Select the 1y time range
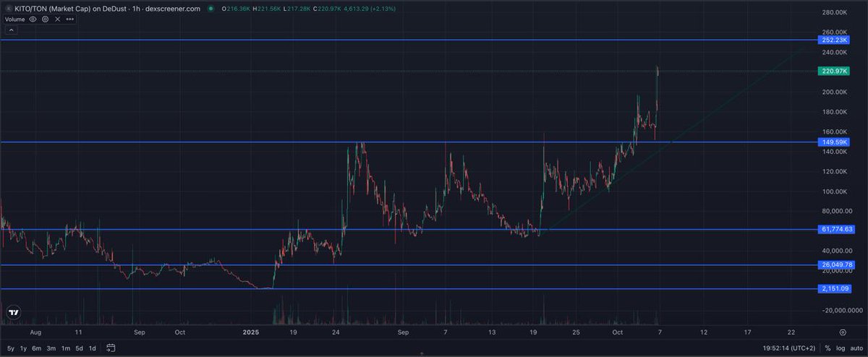The height and width of the screenshot is (357, 868). point(23,348)
